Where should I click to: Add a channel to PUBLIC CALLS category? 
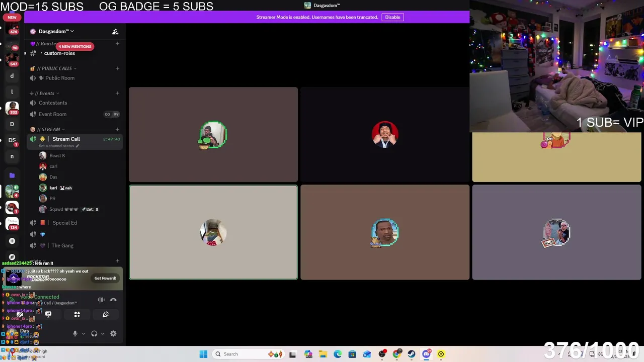[x=117, y=68]
